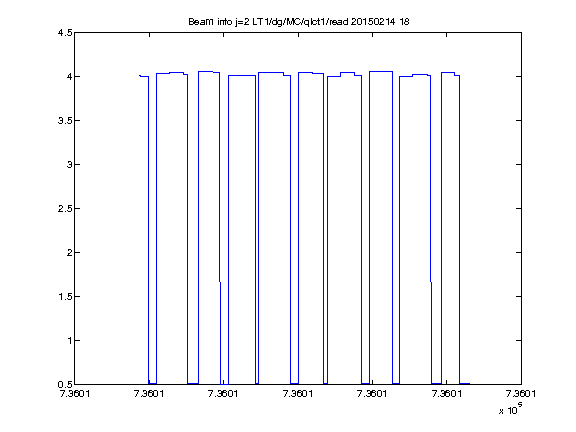Click the second 7.3601 x-axis label
The width and height of the screenshot is (576, 432).
point(149,394)
